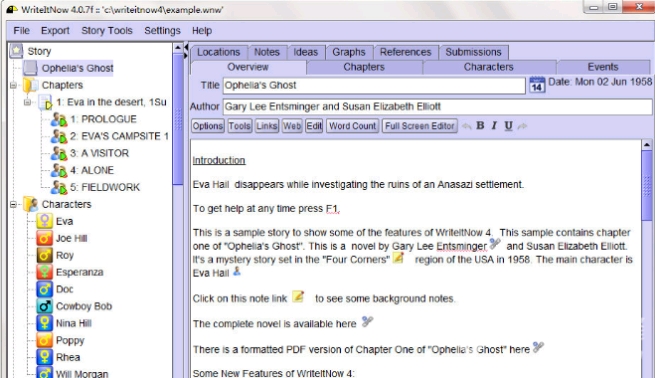Image resolution: width=655 pixels, height=378 pixels.
Task: Click the note icon after 'Click on this note link'
Action: click(x=298, y=296)
